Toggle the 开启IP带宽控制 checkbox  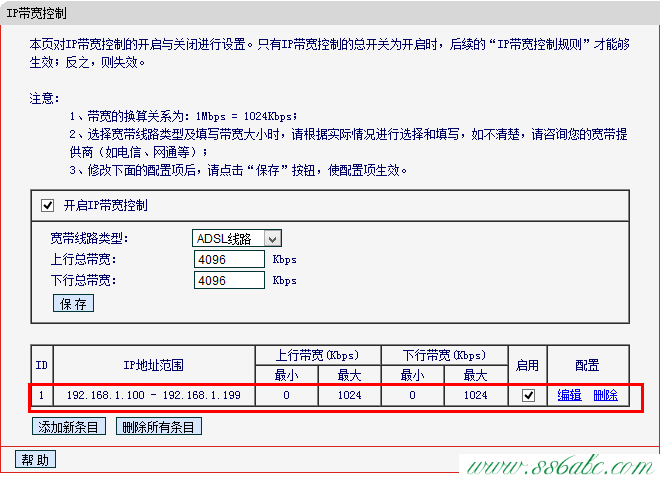(x=47, y=205)
